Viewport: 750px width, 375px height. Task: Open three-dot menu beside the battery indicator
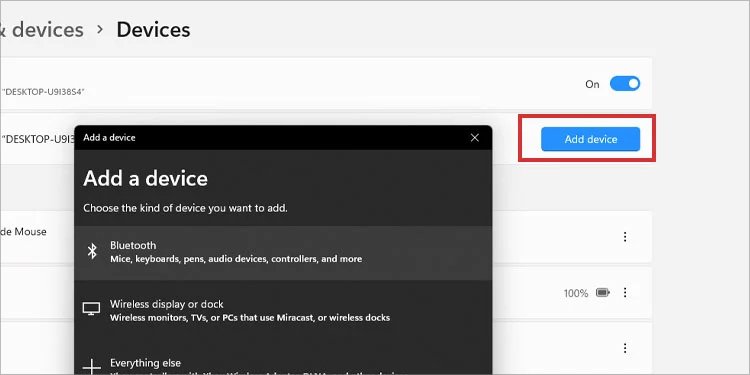(x=625, y=292)
